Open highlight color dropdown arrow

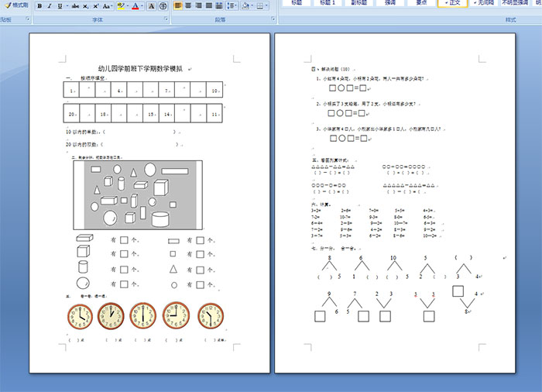[x=128, y=6]
